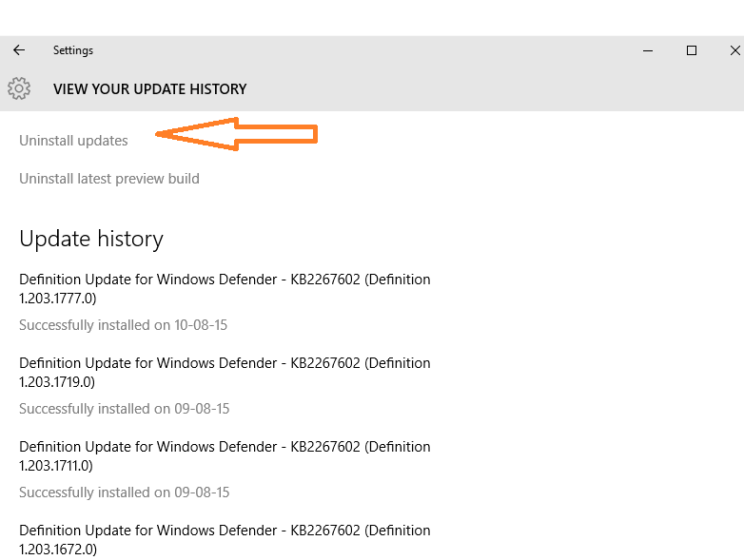Select Defender definition 1.203.1711.0 update entry
Screen dimensions: 744x560
click(x=225, y=455)
